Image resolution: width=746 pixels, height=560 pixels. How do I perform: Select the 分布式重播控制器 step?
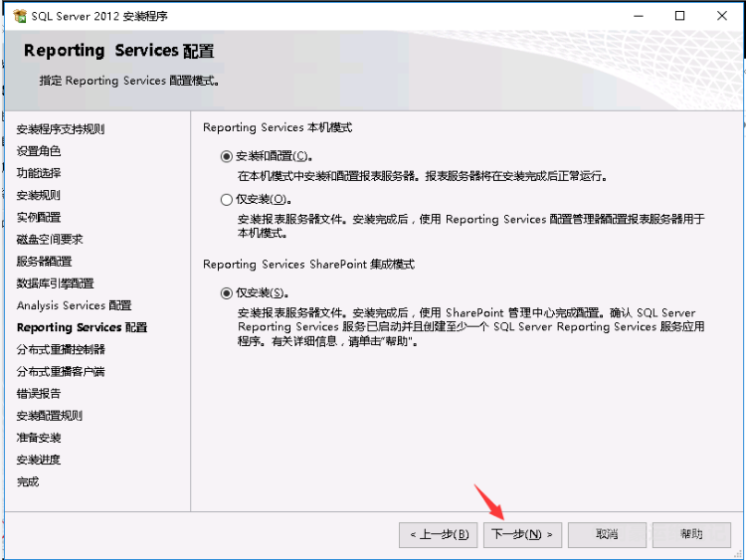coord(61,349)
